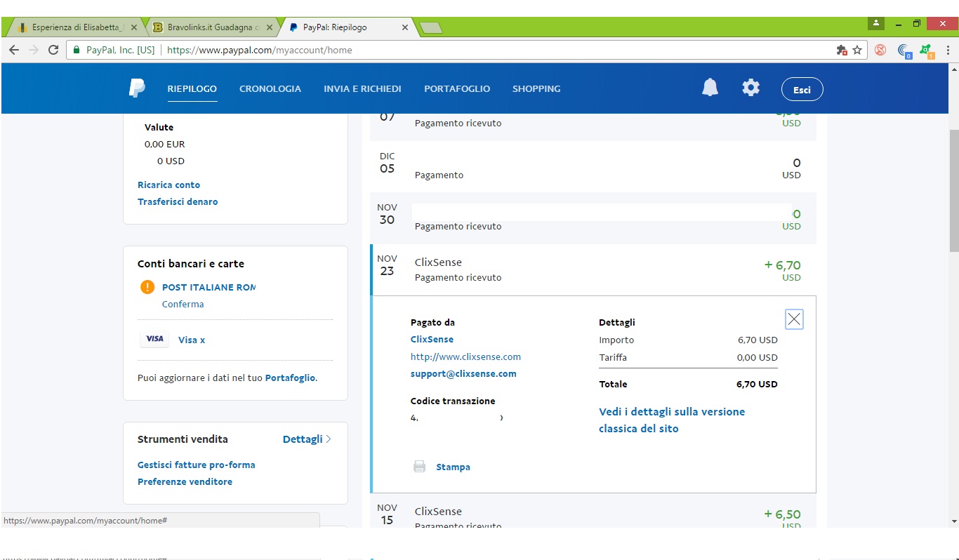Screen dimensions: 959x560
Task: Click the Visa card logo
Action: coord(154,340)
